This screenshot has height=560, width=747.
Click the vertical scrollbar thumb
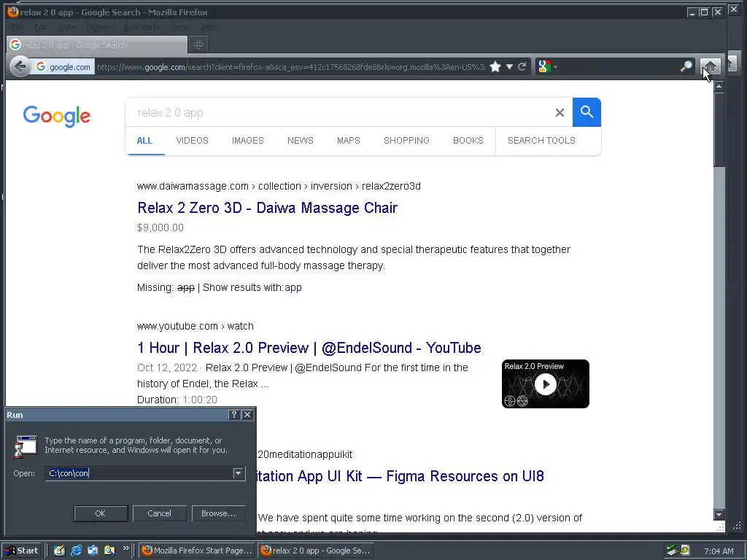click(x=719, y=129)
